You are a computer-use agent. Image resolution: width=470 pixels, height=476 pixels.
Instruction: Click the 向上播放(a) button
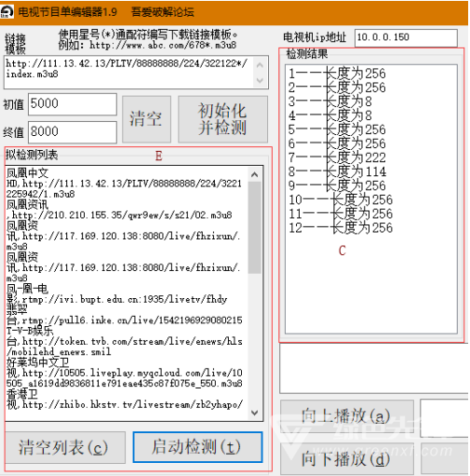[x=347, y=416]
